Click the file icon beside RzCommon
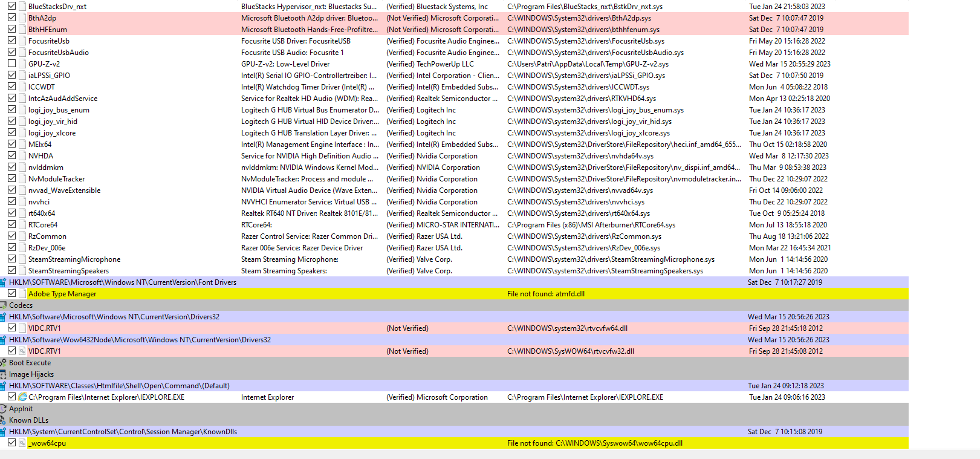This screenshot has height=459, width=980. pyautogui.click(x=22, y=236)
